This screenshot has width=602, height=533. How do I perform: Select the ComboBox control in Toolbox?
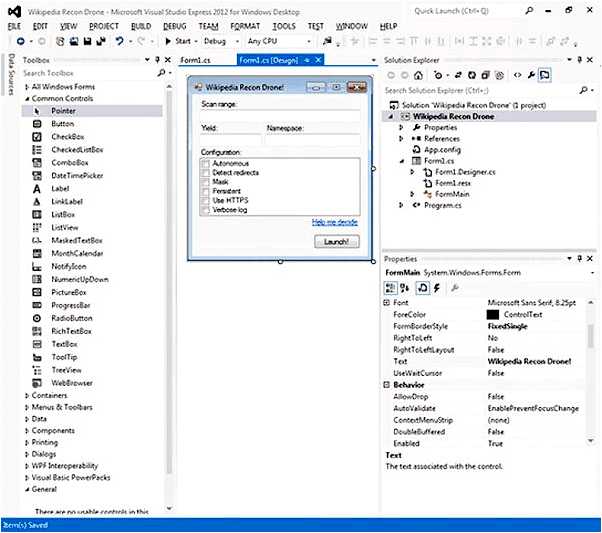point(69,163)
